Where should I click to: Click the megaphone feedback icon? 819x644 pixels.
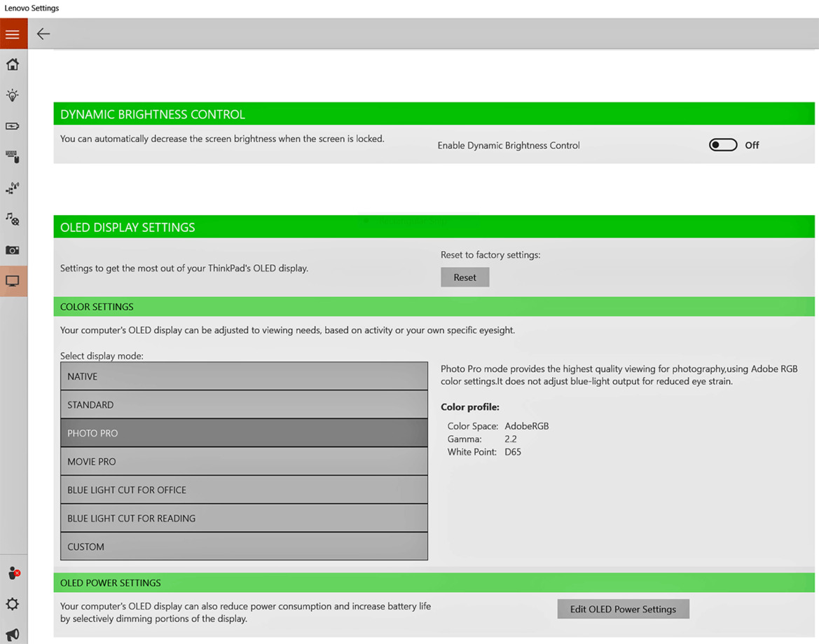13,634
